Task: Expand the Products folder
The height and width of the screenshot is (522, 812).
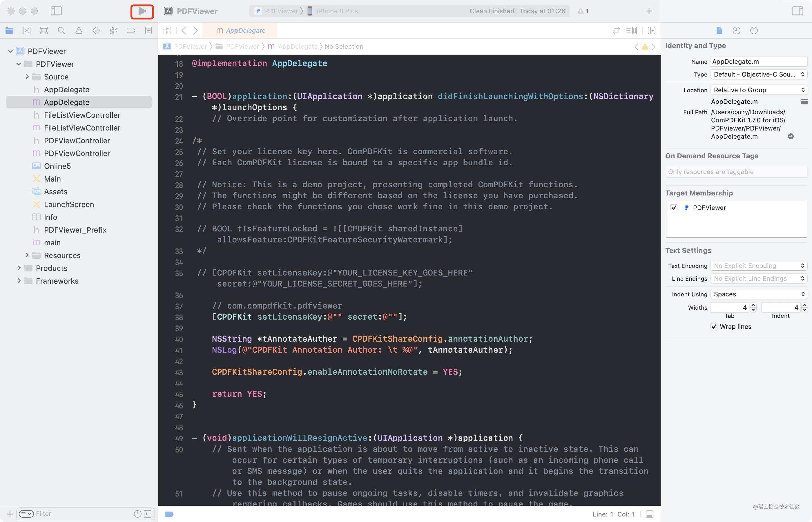Action: 19,268
